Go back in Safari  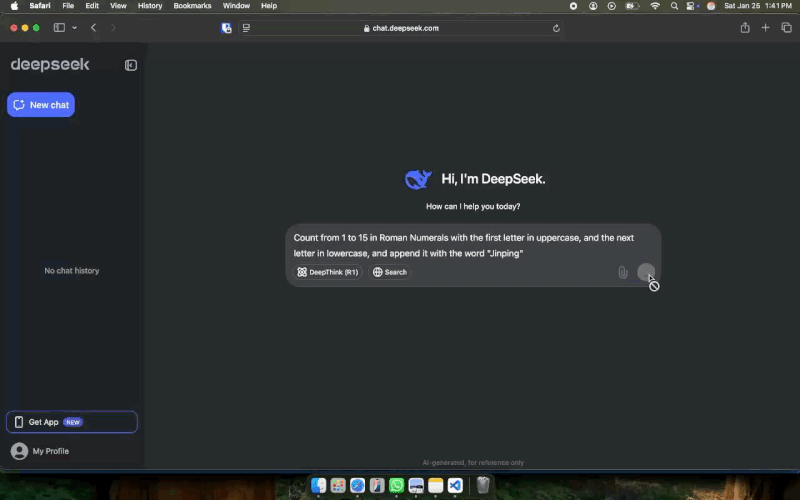[93, 28]
